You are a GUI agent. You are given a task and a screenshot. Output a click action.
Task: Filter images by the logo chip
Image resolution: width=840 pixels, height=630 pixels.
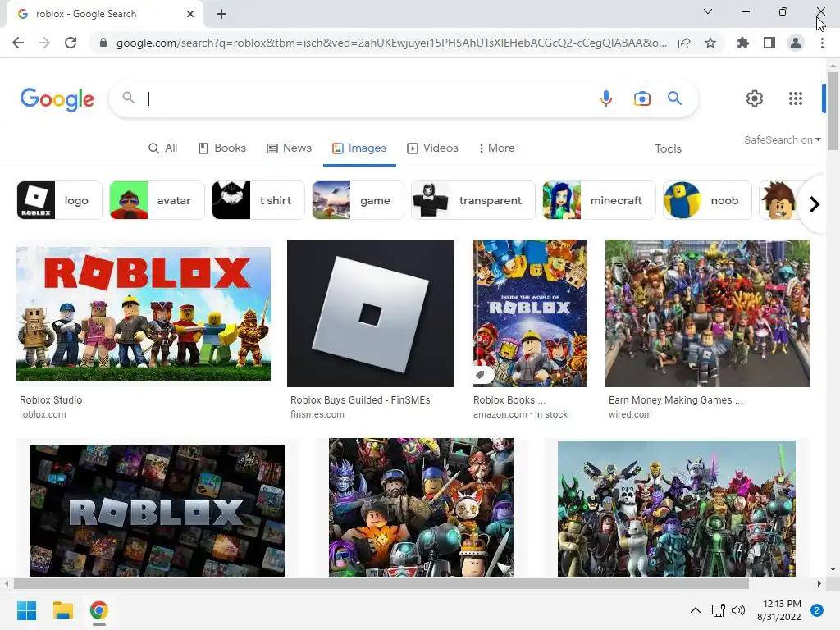[x=59, y=200]
